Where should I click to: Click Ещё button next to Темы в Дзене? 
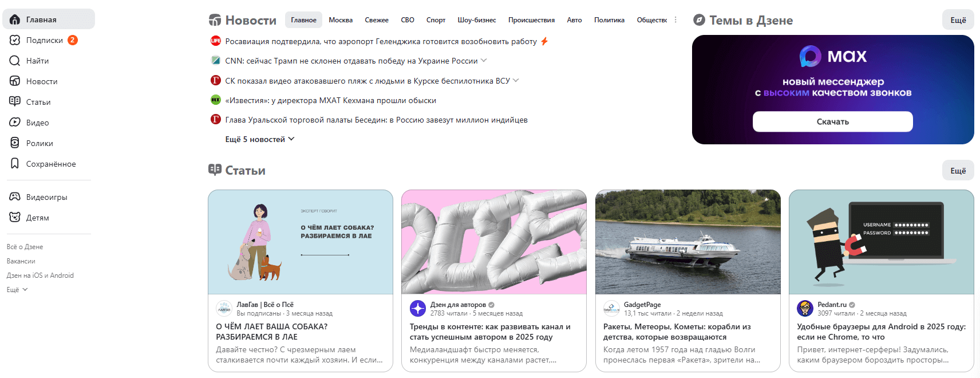pos(958,20)
